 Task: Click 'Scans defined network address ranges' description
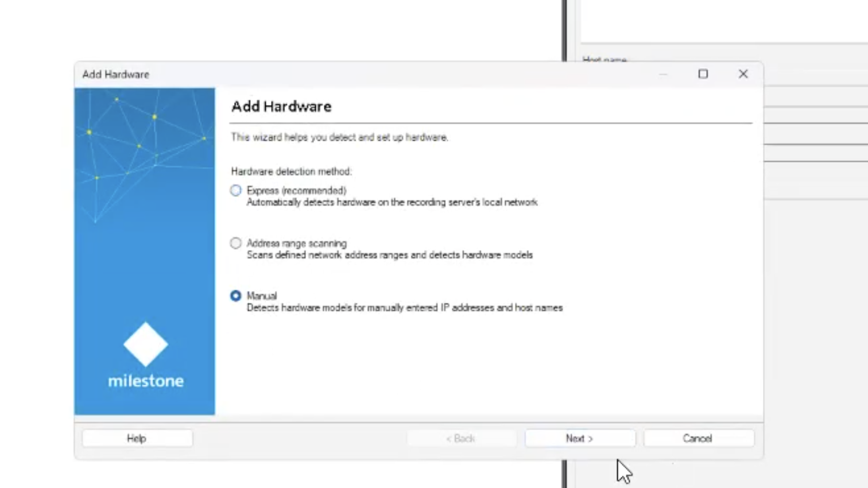point(390,255)
